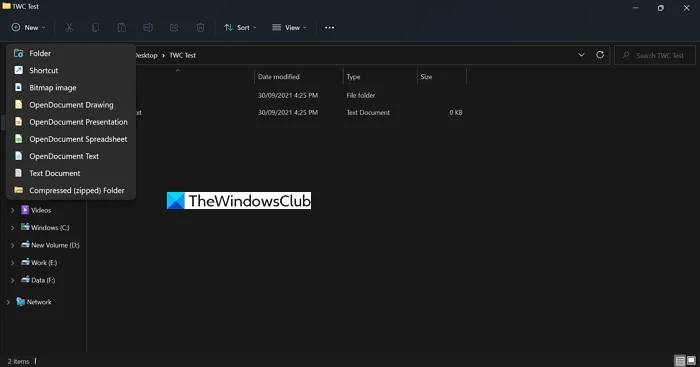Switch to large thumbnails view in status bar
This screenshot has width=700, height=367.
pos(691,361)
